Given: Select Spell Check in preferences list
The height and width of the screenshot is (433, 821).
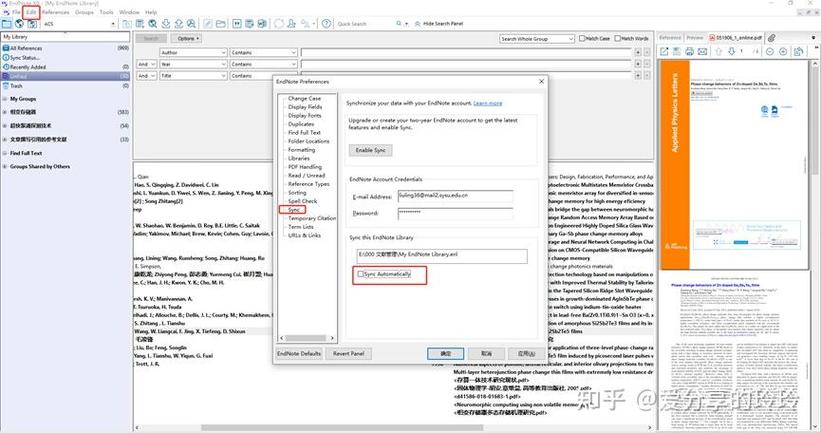Looking at the screenshot, I should click(302, 201).
